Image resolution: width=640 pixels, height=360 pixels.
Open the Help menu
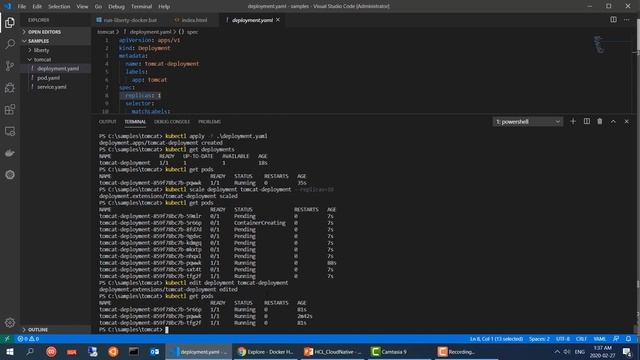click(164, 6)
